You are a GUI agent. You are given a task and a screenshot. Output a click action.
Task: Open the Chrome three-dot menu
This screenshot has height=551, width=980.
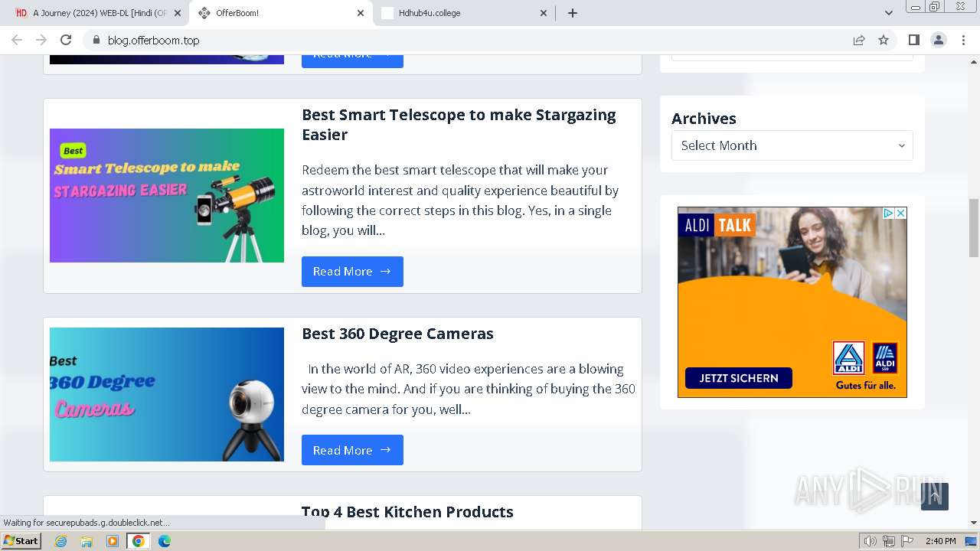pos(964,40)
